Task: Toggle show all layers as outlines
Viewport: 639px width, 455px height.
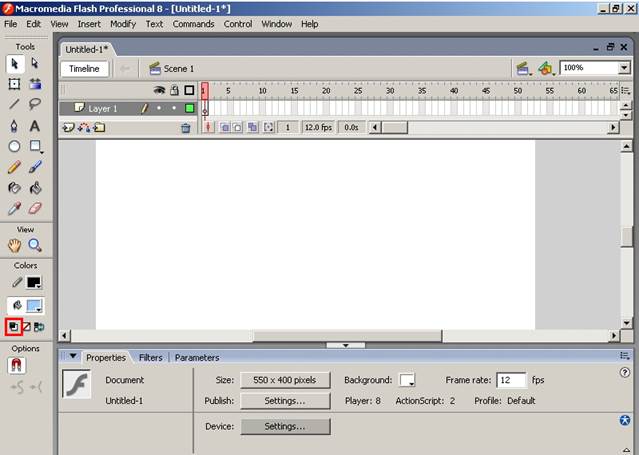Action: 189,90
